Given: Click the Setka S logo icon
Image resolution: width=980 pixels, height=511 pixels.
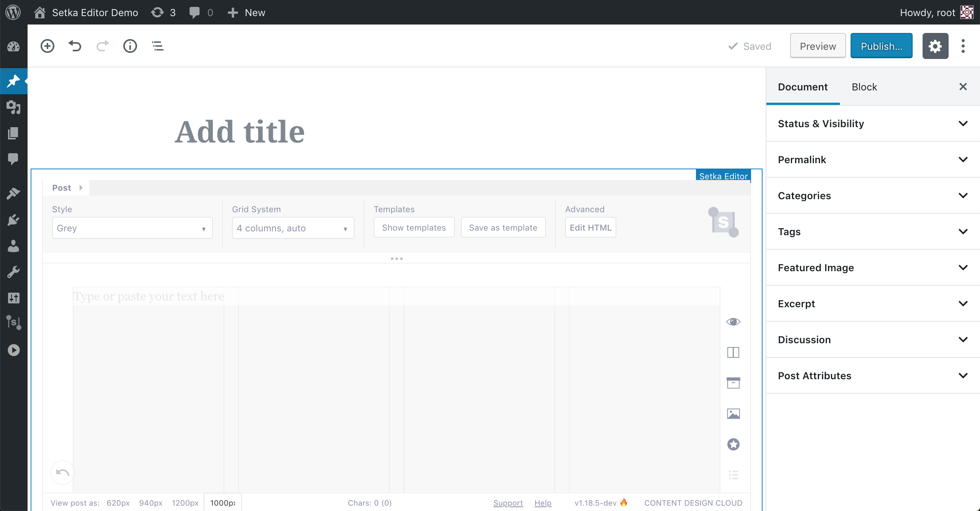Looking at the screenshot, I should [723, 222].
